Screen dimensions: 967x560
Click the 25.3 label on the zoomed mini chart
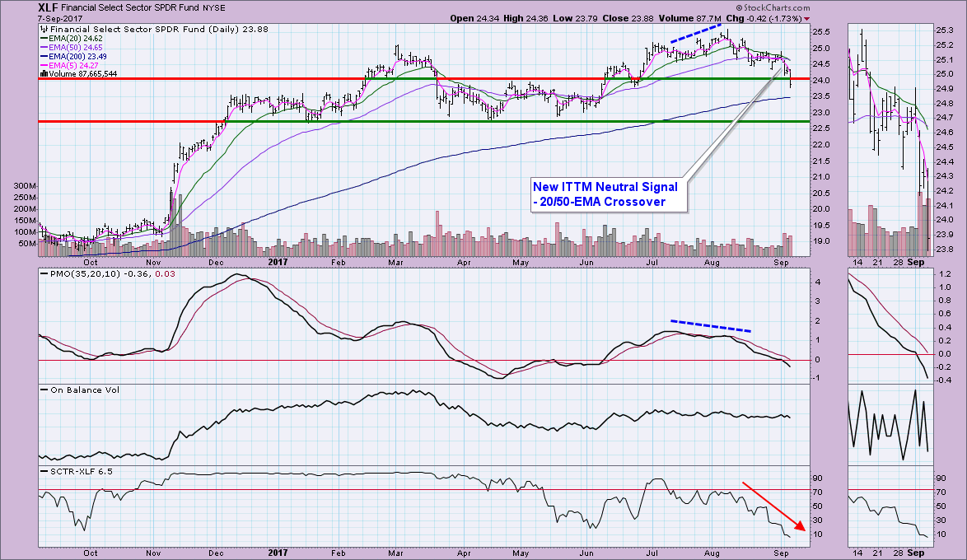pyautogui.click(x=944, y=30)
